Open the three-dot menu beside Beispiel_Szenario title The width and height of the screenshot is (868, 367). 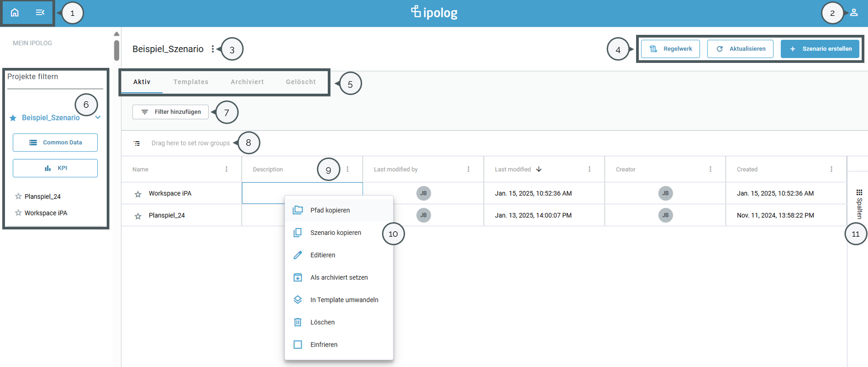(x=213, y=49)
